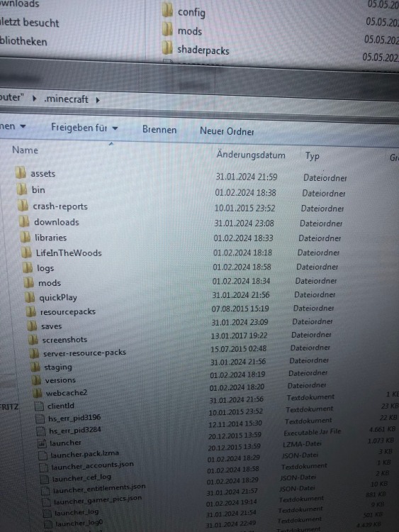Select the crash-reports folder icon
399x532 pixels.
pos(23,205)
